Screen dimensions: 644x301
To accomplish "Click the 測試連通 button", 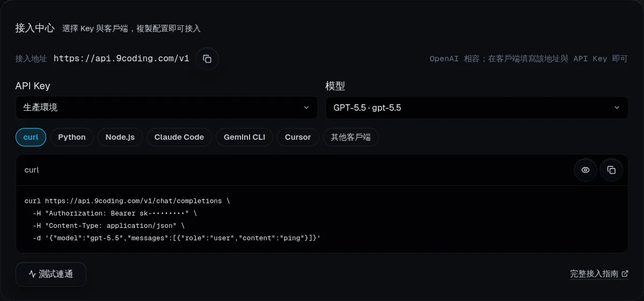I will click(51, 274).
